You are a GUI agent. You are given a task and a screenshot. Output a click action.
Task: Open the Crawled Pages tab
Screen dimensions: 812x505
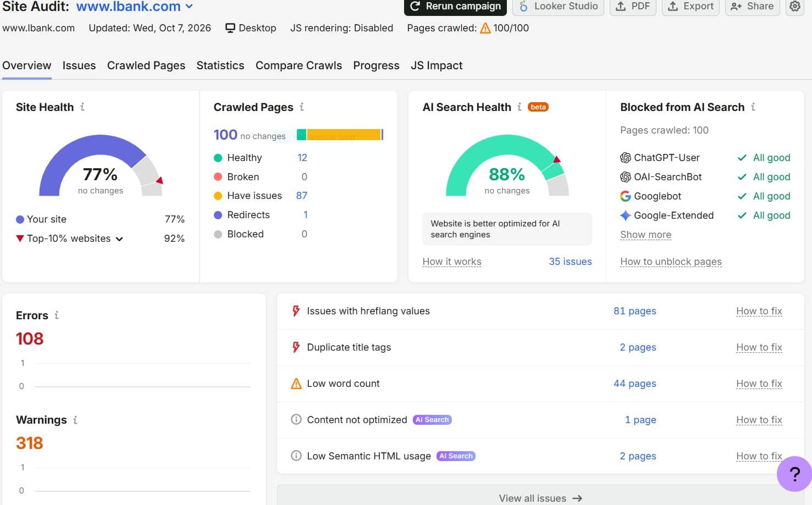146,65
